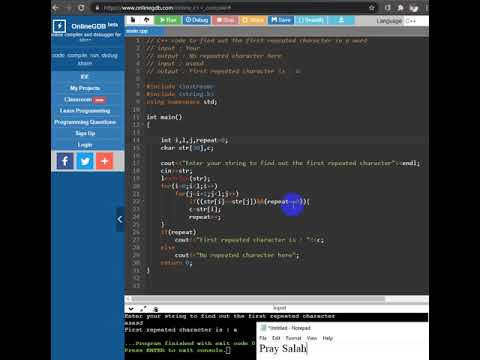Click the Notepad title bar icon
The width and height of the screenshot is (480, 360).
click(263, 328)
